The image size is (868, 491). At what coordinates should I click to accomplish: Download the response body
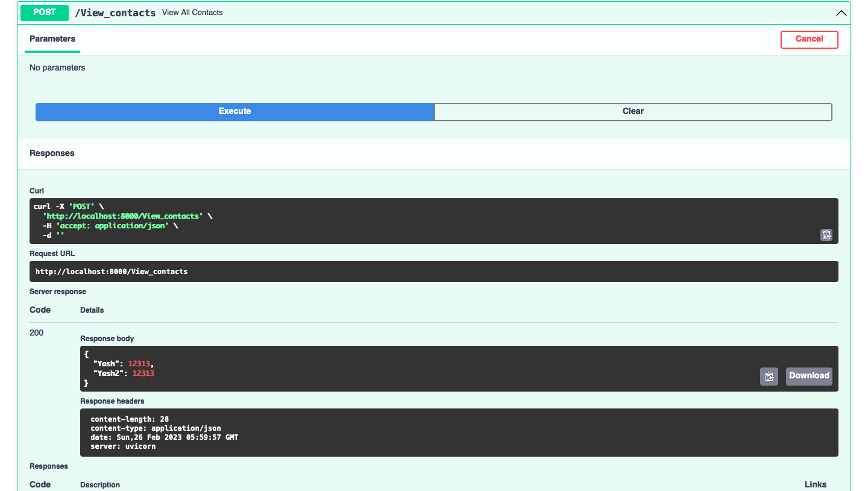tap(809, 376)
